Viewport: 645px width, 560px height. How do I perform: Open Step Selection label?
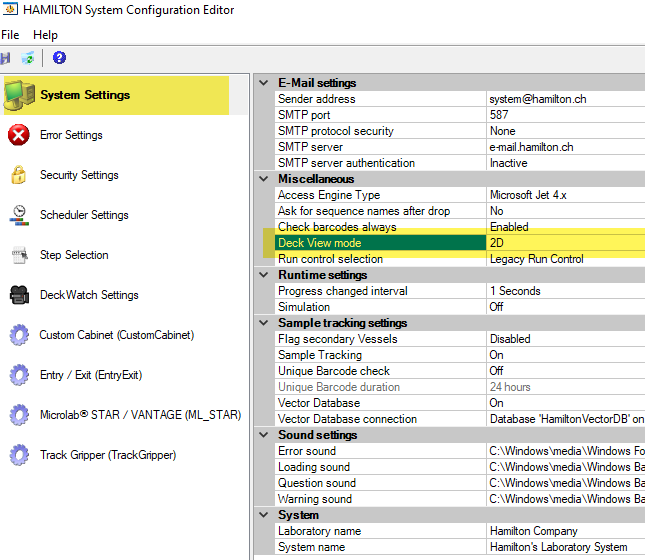pos(74,255)
